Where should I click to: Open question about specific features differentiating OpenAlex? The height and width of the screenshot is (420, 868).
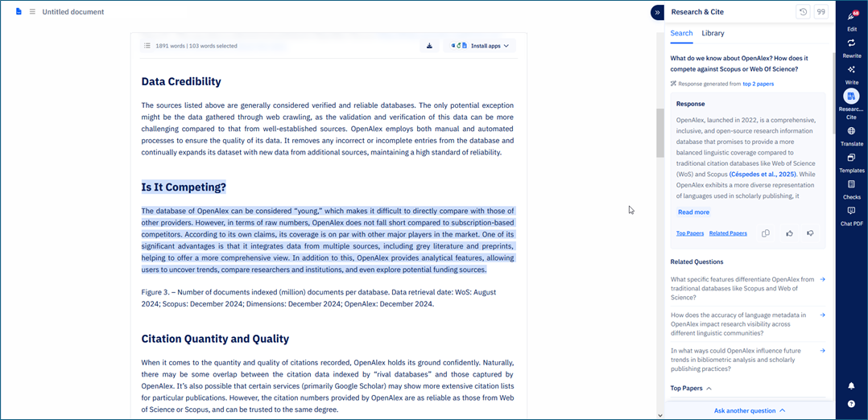point(742,288)
